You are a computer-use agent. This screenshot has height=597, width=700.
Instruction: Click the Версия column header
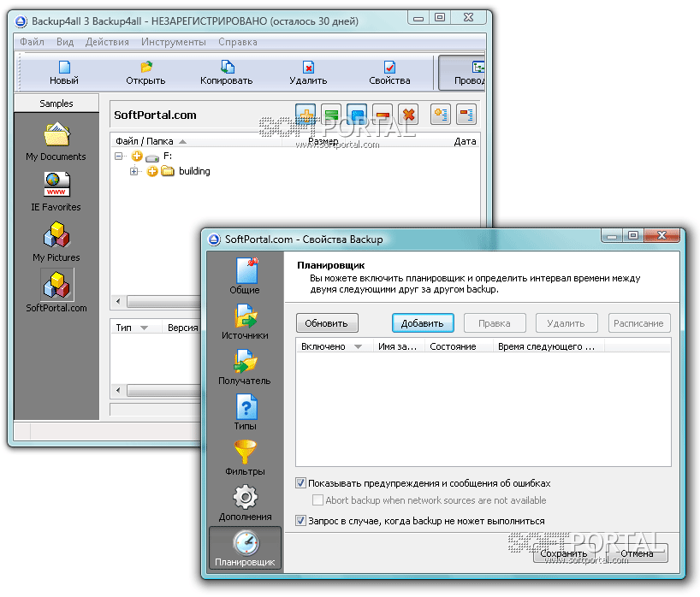click(x=182, y=328)
